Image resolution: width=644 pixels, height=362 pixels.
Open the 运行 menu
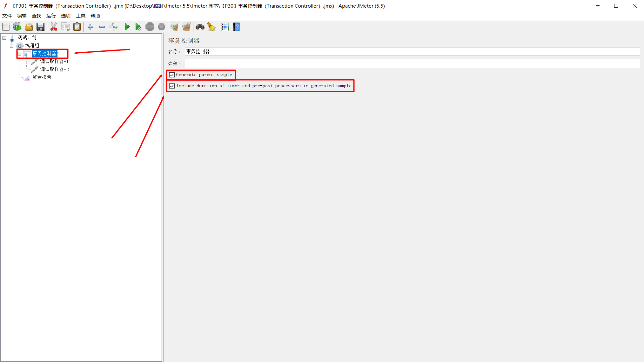[x=51, y=16]
